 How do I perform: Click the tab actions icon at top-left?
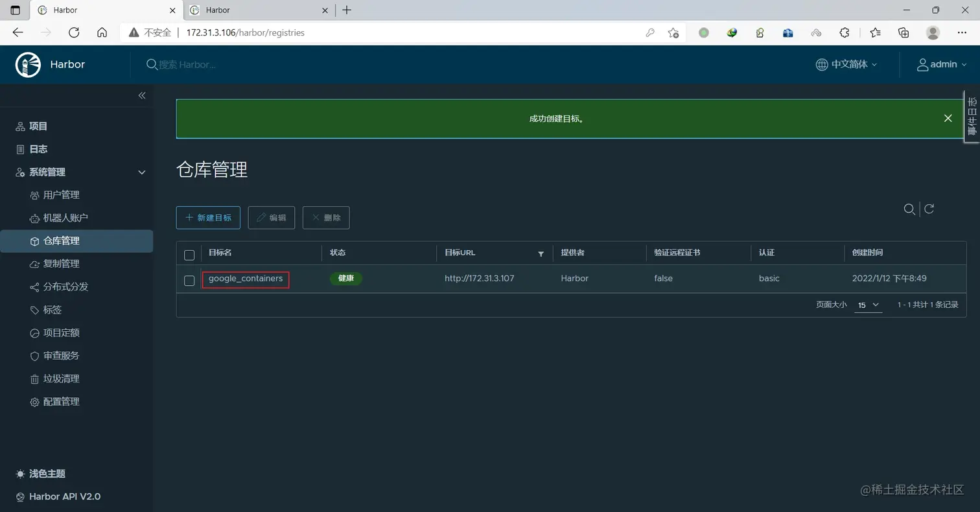click(x=16, y=10)
